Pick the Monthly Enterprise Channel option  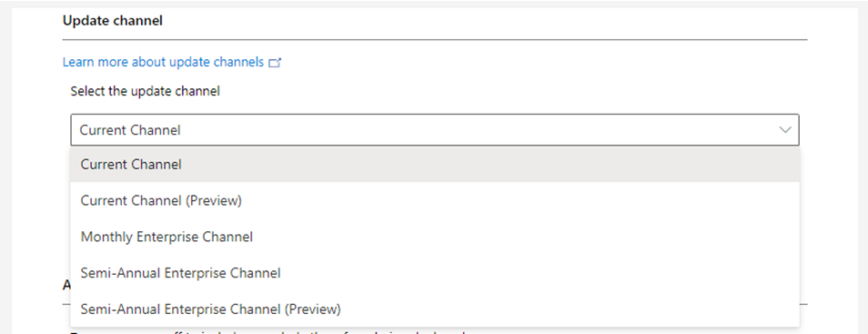coord(435,237)
